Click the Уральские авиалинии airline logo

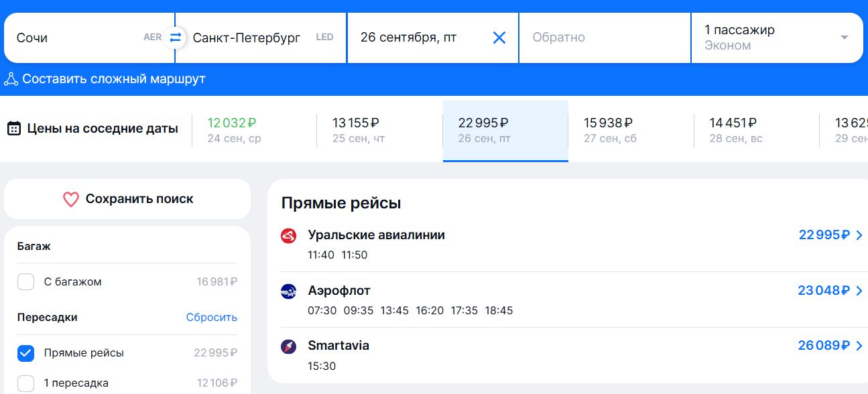(x=288, y=236)
